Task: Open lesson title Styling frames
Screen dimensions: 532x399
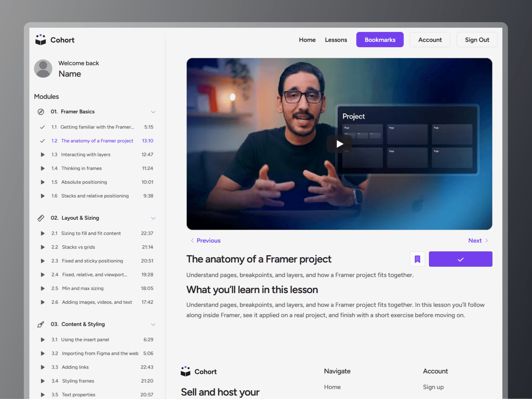Action: click(78, 381)
